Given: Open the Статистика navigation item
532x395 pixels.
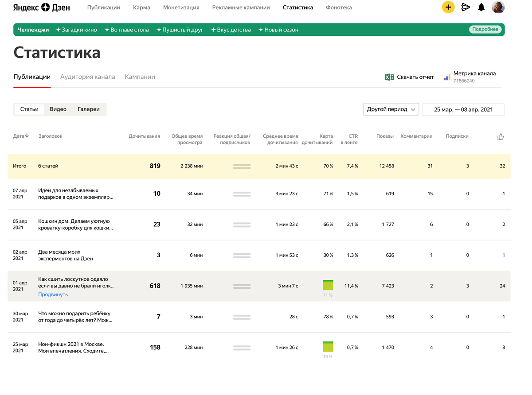Looking at the screenshot, I should [x=298, y=8].
